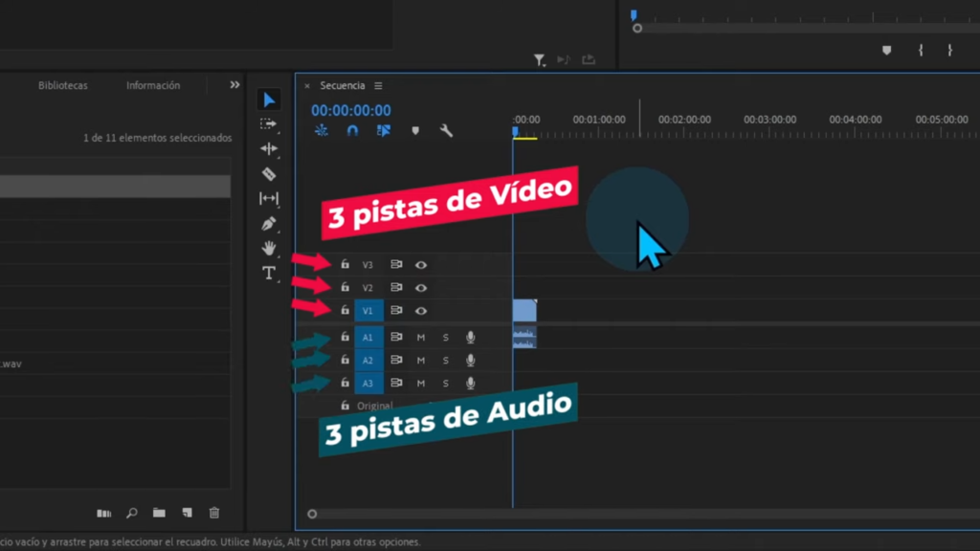Image resolution: width=980 pixels, height=551 pixels.
Task: Target the V2 track label
Action: pyautogui.click(x=367, y=288)
